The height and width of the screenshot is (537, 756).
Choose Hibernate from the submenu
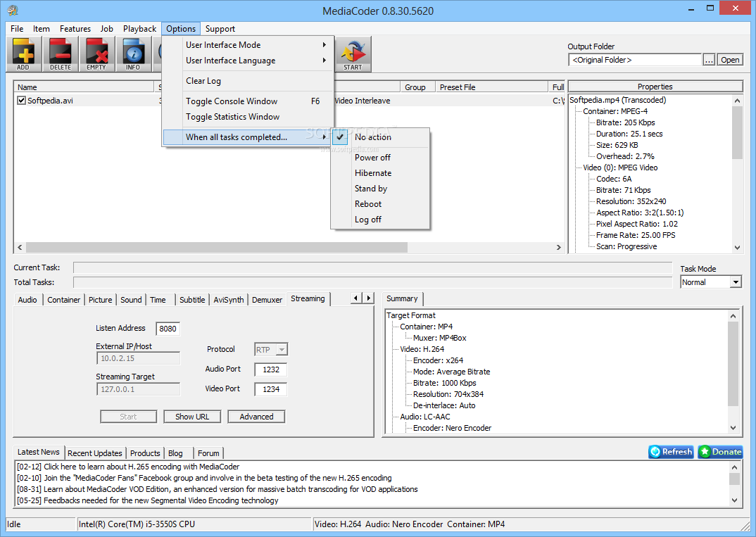(x=380, y=173)
